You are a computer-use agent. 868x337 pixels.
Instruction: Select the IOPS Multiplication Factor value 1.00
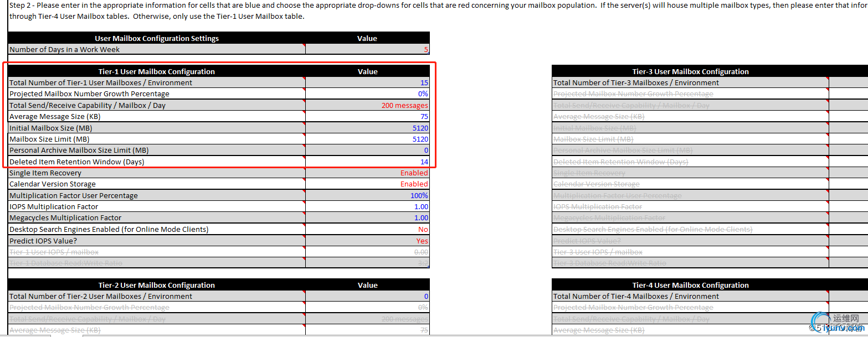pyautogui.click(x=367, y=207)
